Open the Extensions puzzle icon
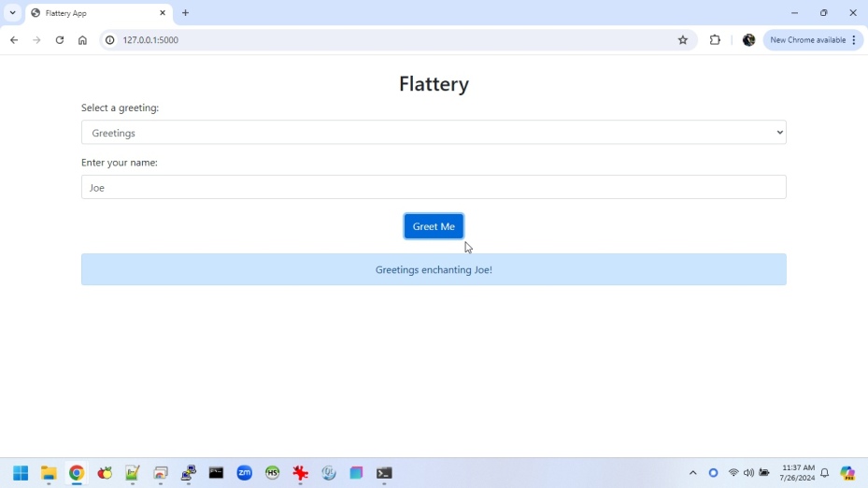The image size is (868, 488). click(x=715, y=40)
